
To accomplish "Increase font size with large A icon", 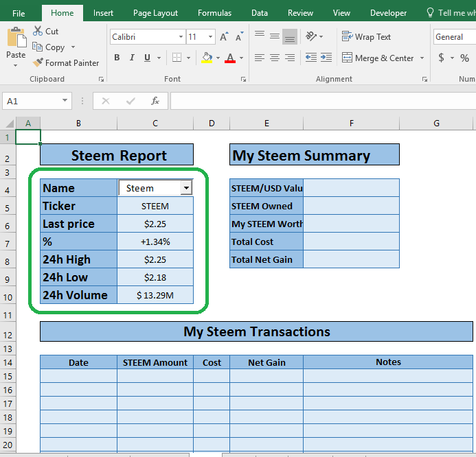I will click(x=224, y=36).
